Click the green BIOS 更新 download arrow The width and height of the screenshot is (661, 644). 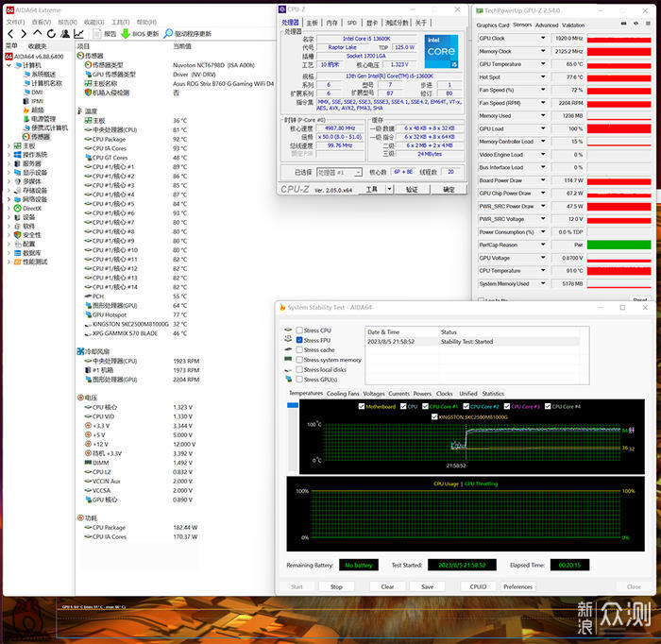pyautogui.click(x=126, y=34)
